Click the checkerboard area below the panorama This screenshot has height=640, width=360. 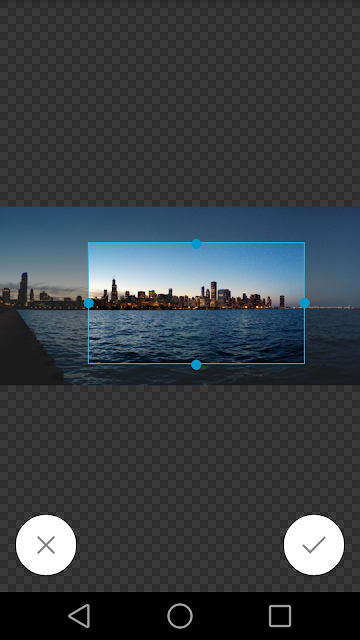(x=180, y=449)
